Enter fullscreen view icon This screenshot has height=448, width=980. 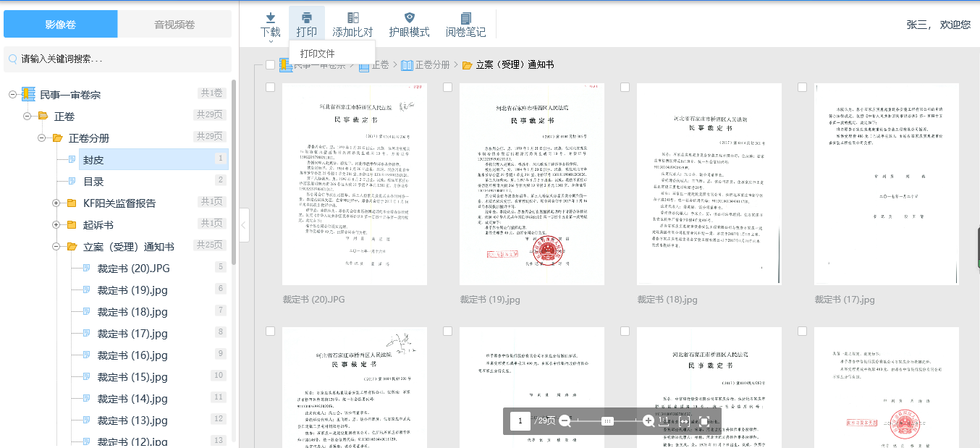pyautogui.click(x=704, y=420)
